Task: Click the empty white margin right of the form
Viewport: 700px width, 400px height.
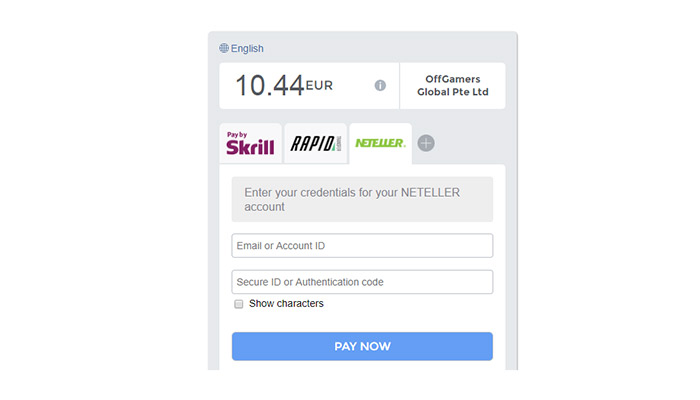Action: tap(610, 200)
